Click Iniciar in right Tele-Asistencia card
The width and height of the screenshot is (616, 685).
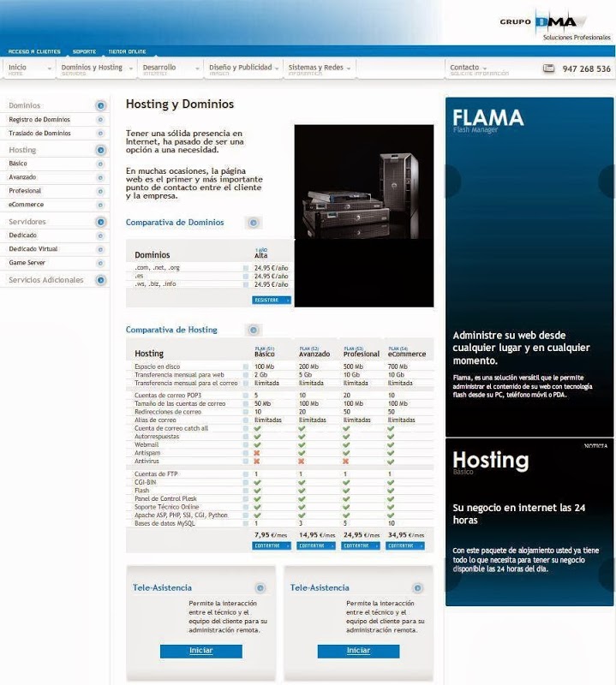coord(358,651)
